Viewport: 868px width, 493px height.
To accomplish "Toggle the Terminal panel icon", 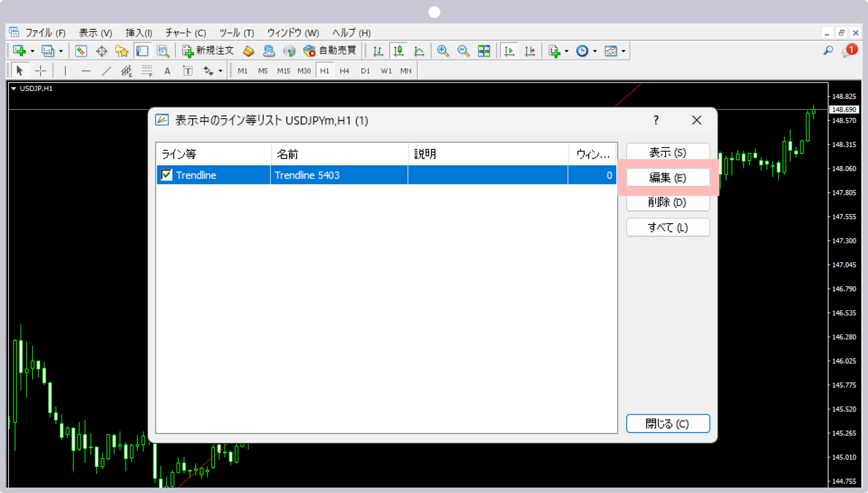I will click(142, 51).
